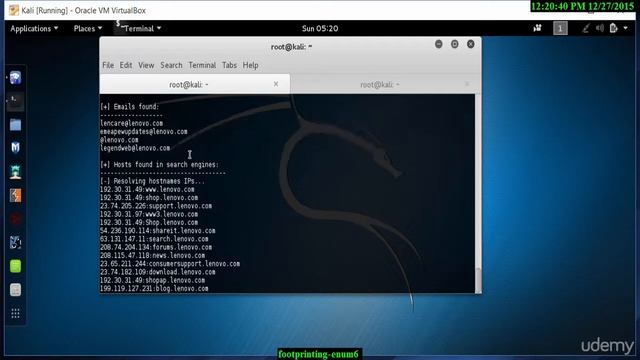Click the screen recorder camera icon
Viewport: 640px width, 360px height.
[x=538, y=28]
